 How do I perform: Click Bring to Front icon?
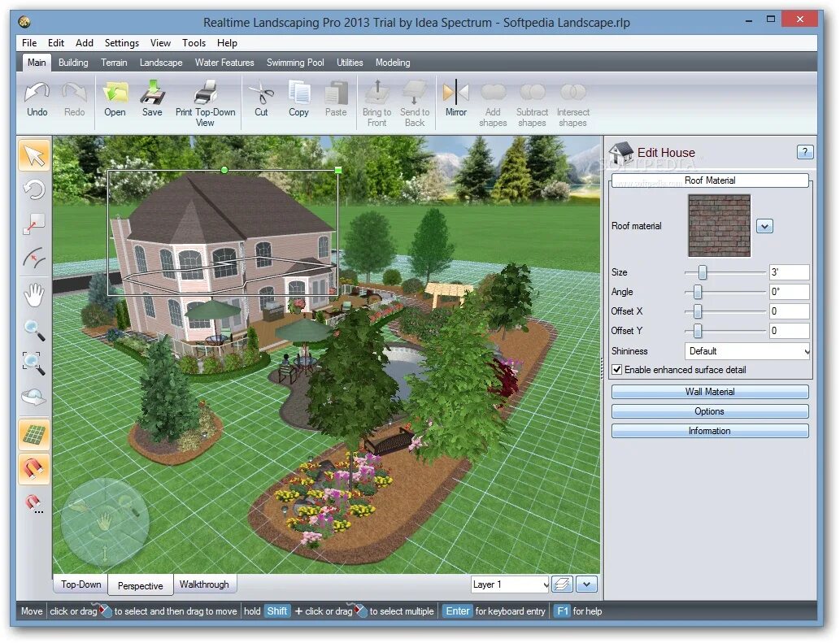pos(377,93)
